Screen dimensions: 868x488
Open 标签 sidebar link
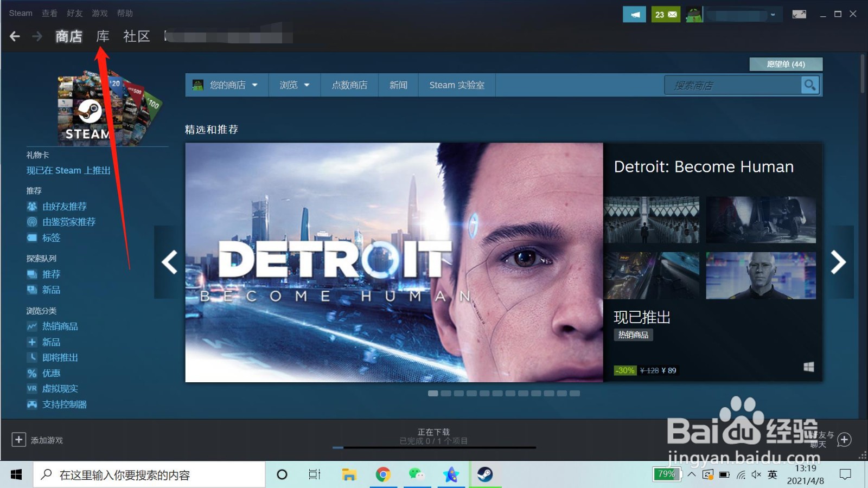pyautogui.click(x=51, y=237)
